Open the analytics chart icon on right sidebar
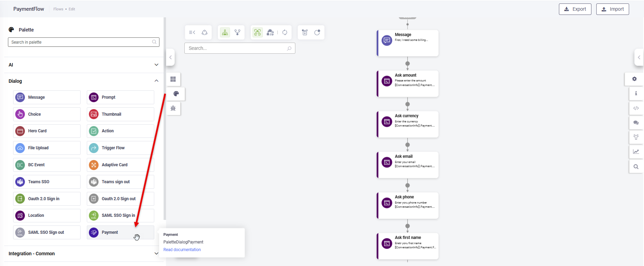The width and height of the screenshot is (644, 266). pyautogui.click(x=636, y=152)
